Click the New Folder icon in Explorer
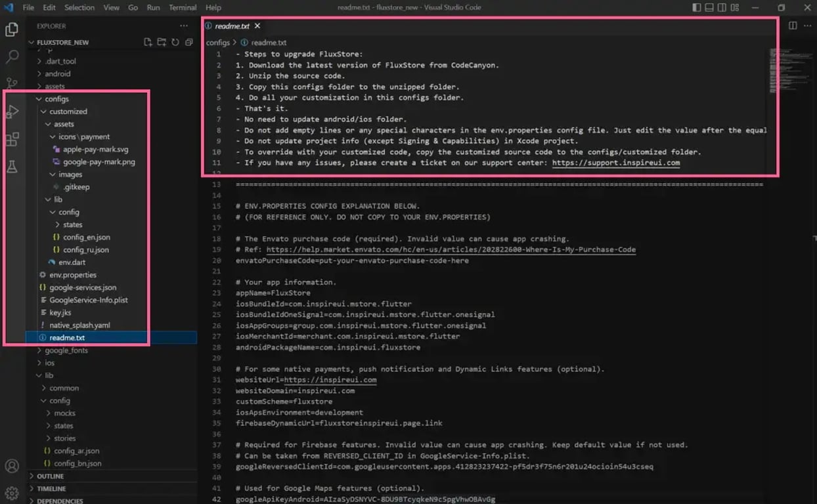Image resolution: width=817 pixels, height=504 pixels. (162, 42)
